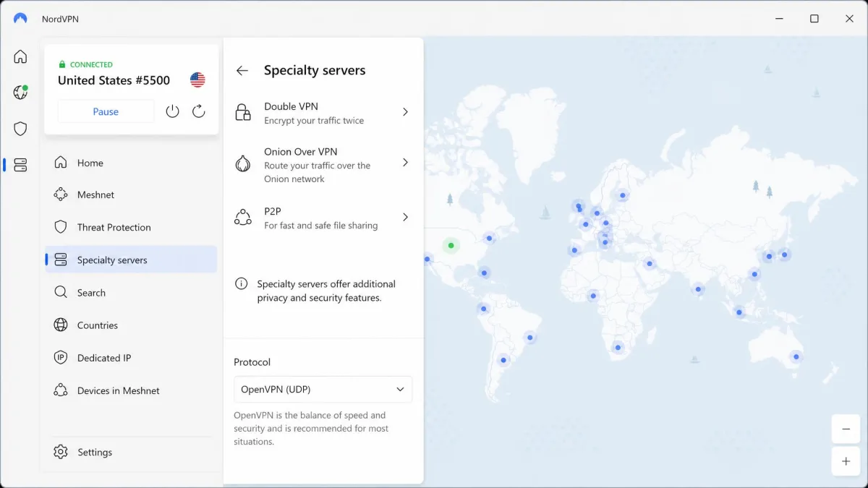Click the Search magnifier icon
Screen dimensions: 868x488
(61, 292)
